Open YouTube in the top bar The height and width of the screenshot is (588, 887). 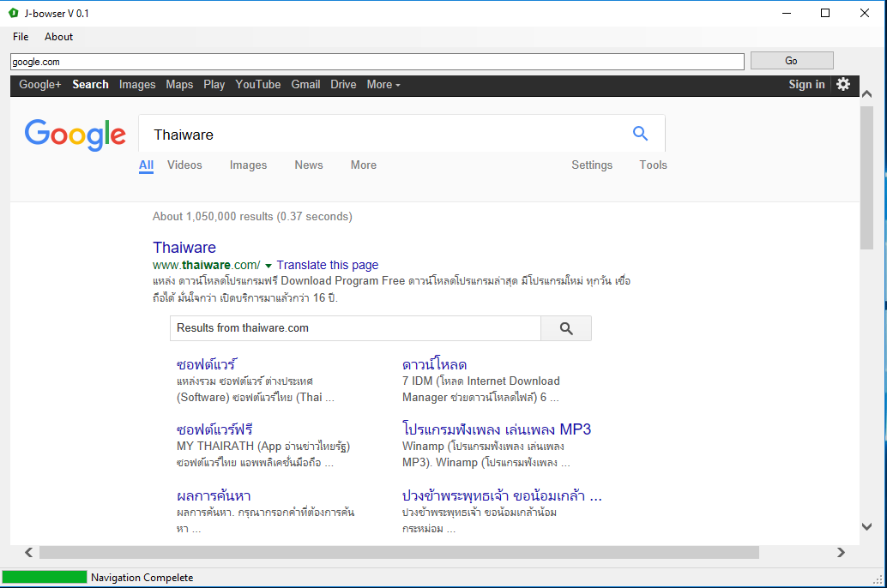(258, 84)
